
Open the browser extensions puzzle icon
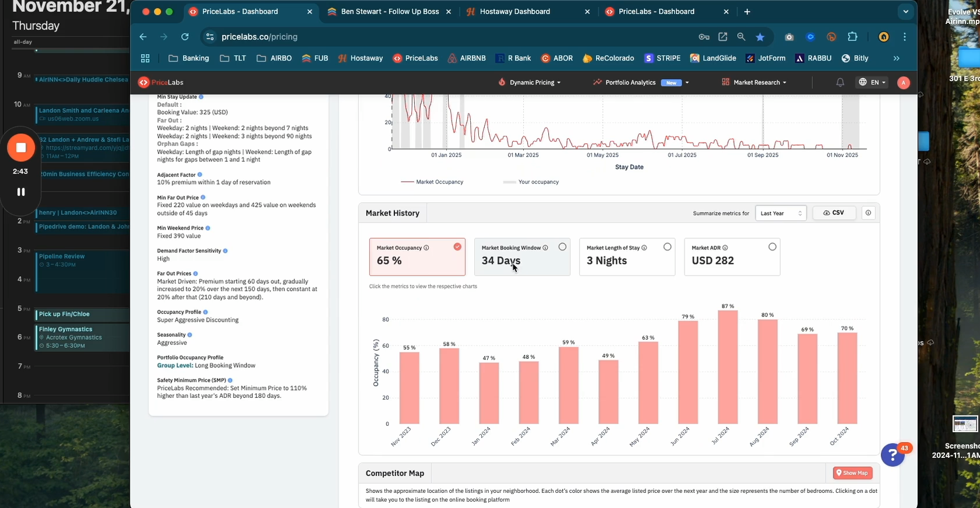point(852,37)
